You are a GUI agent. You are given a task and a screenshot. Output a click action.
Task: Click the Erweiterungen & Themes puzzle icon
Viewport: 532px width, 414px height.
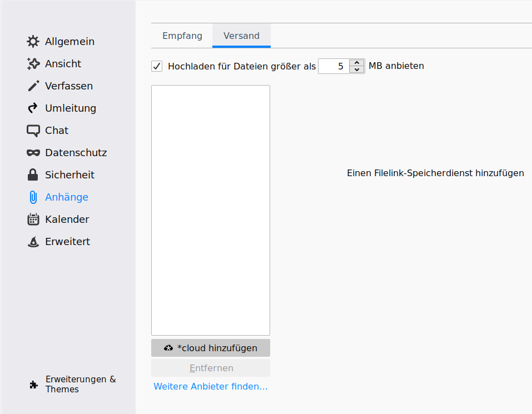pos(33,385)
